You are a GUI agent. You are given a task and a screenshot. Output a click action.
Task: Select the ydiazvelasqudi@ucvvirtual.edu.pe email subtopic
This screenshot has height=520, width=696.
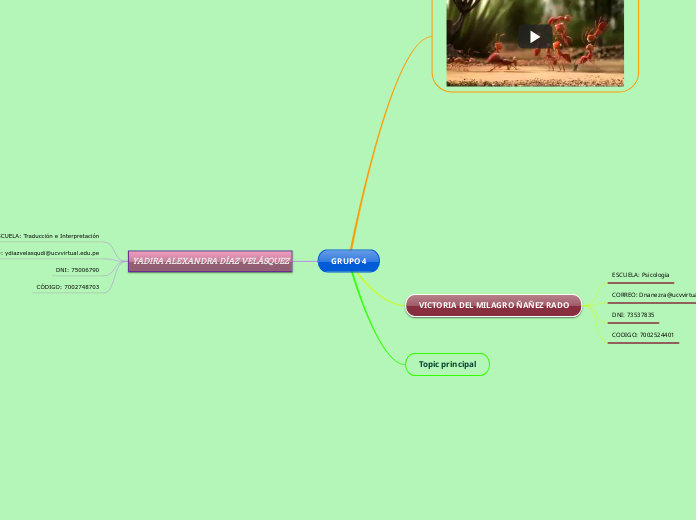click(50, 253)
